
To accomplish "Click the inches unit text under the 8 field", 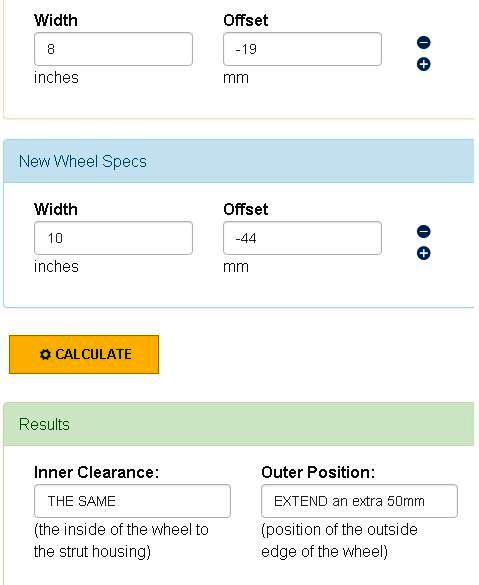I will pos(56,78).
